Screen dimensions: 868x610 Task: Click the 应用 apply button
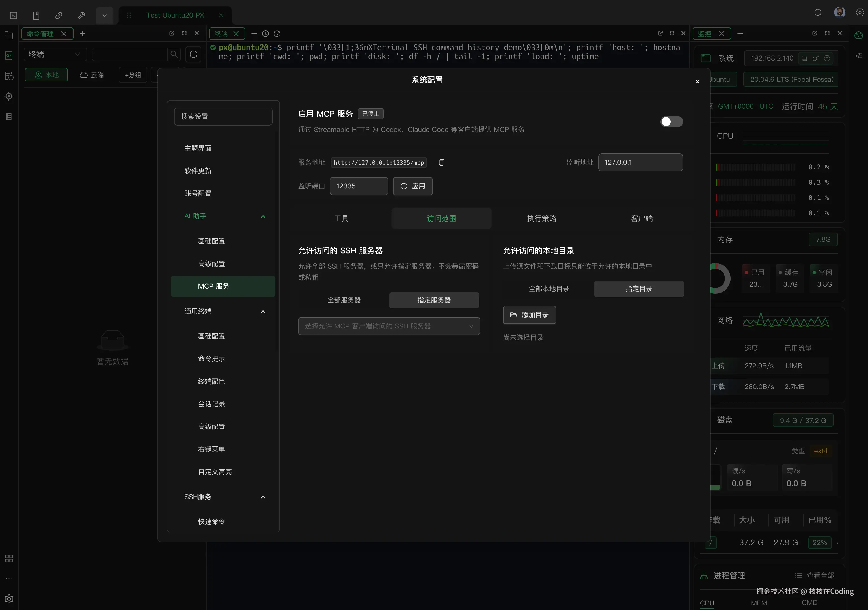(413, 186)
